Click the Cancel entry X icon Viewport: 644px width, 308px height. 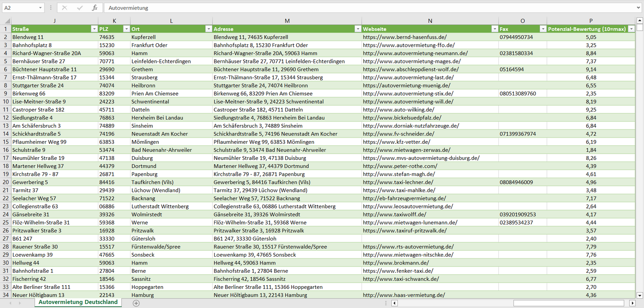tap(65, 8)
